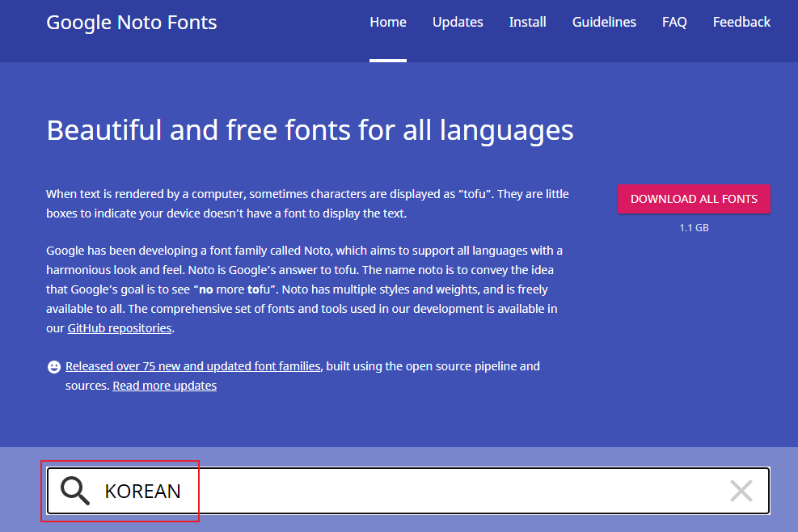The width and height of the screenshot is (798, 532).
Task: Go to the Home tab
Action: (x=388, y=22)
